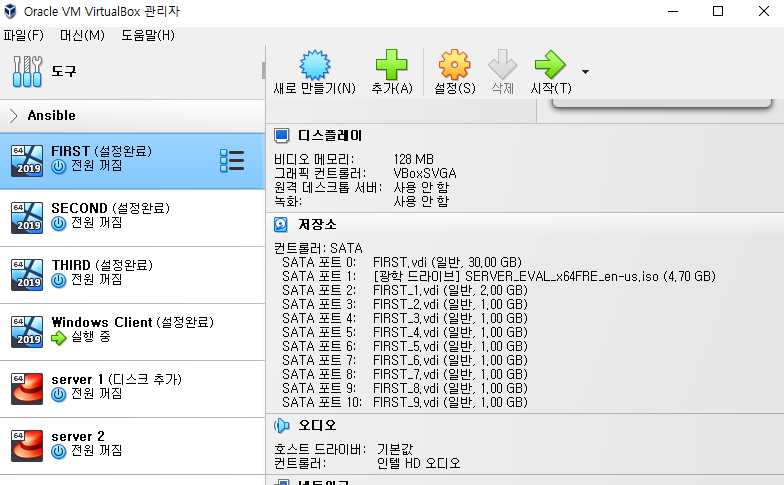Select 'server 2' VM entry
The width and height of the screenshot is (784, 485).
tap(132, 446)
